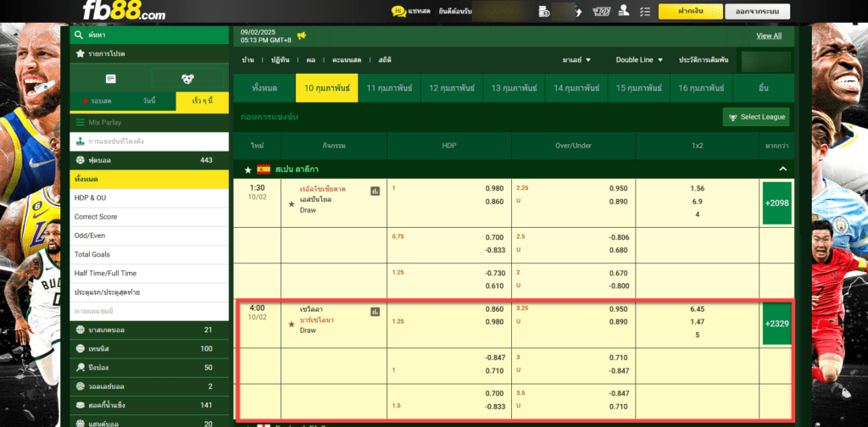
Task: Click the popular matches podium icon
Action: point(80,141)
